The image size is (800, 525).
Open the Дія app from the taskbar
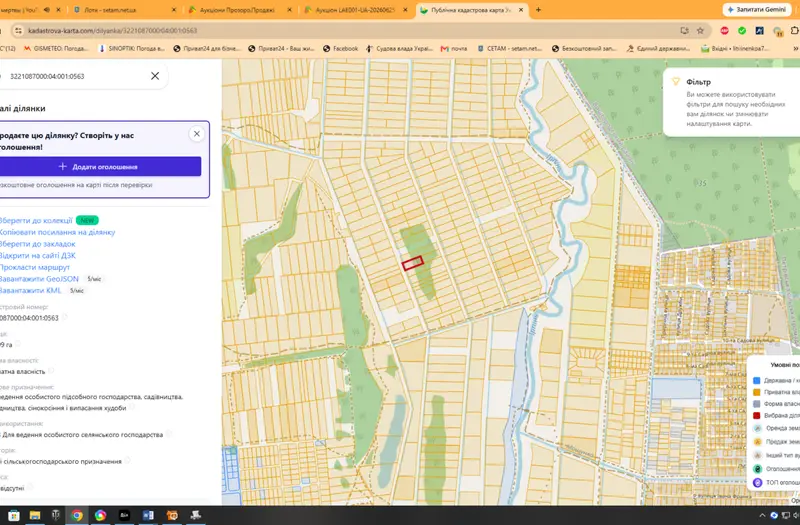pyautogui.click(x=124, y=515)
